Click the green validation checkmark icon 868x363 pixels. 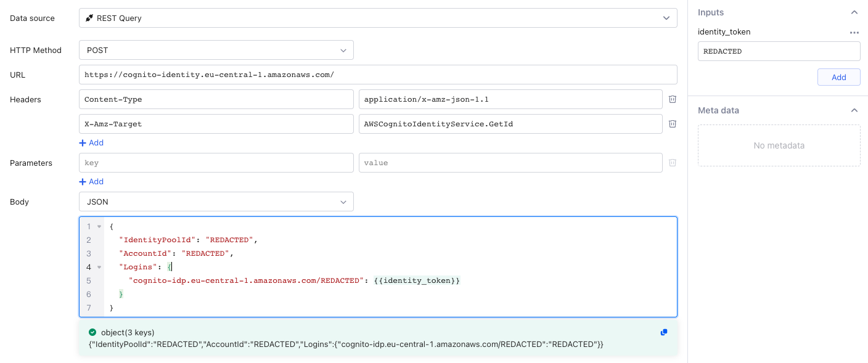pyautogui.click(x=92, y=332)
